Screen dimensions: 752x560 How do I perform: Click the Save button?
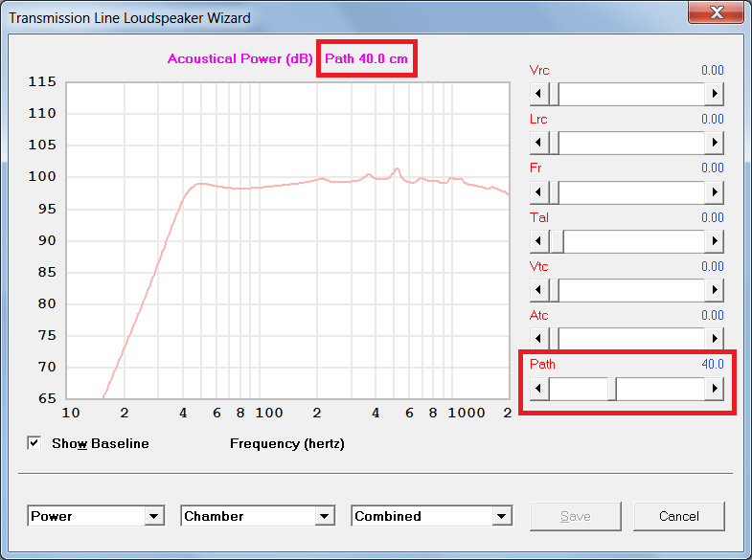[x=575, y=516]
